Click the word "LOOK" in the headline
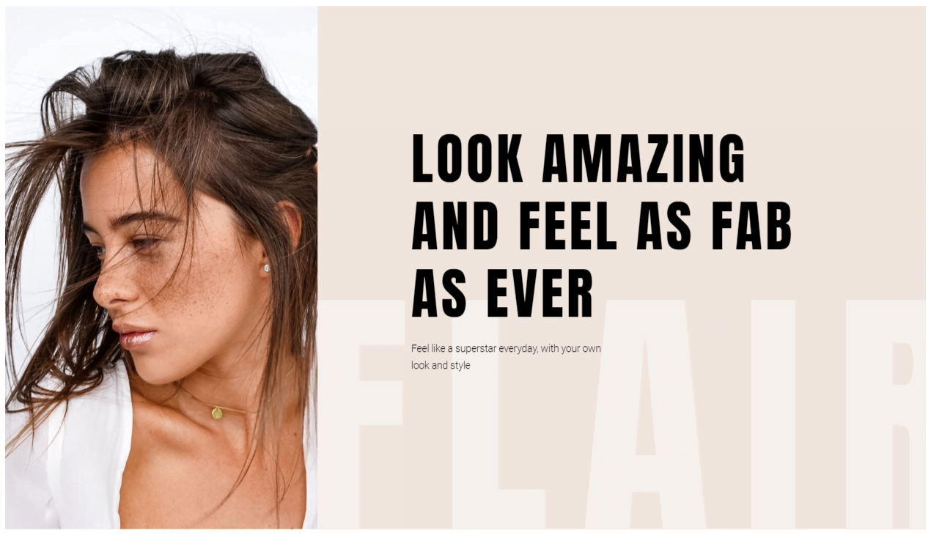This screenshot has width=942, height=560. pos(468,158)
